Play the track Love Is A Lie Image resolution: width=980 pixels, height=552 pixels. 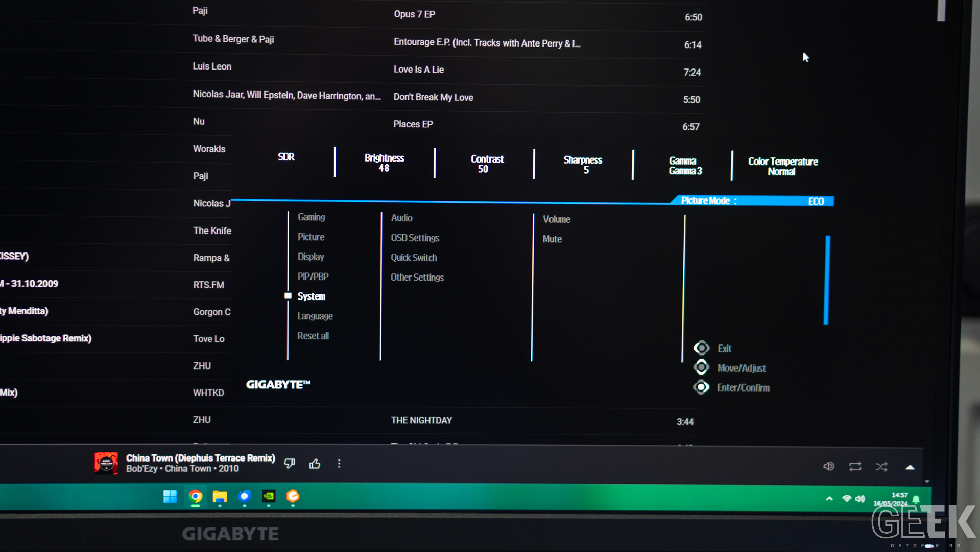pos(419,70)
